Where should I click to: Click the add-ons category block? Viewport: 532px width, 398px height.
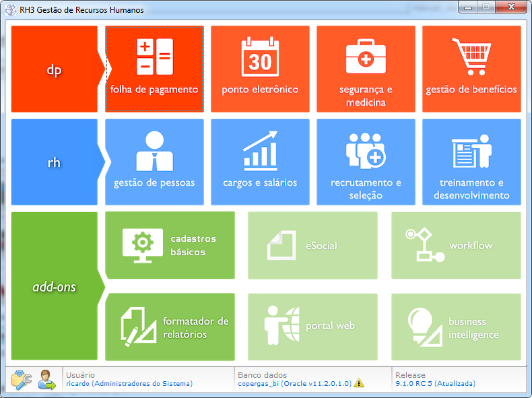pyautogui.click(x=55, y=286)
